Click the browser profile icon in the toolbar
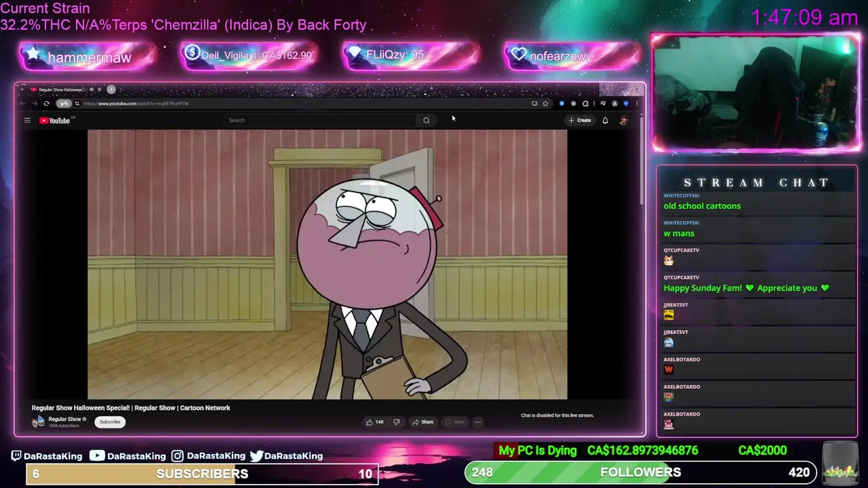The height and width of the screenshot is (488, 868). coord(615,104)
